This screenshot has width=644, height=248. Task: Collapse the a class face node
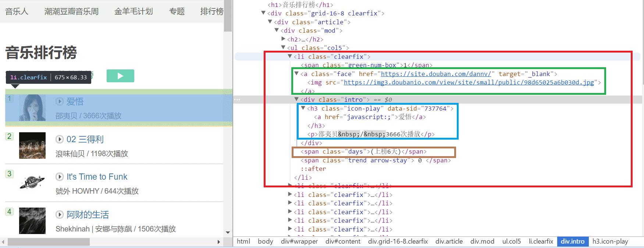pos(296,73)
